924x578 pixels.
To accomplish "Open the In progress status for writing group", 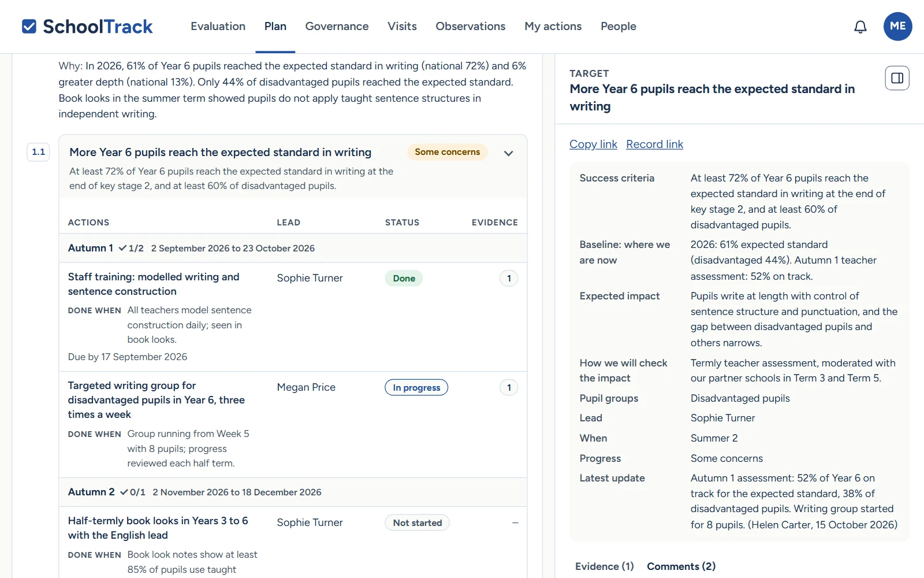I will point(416,387).
